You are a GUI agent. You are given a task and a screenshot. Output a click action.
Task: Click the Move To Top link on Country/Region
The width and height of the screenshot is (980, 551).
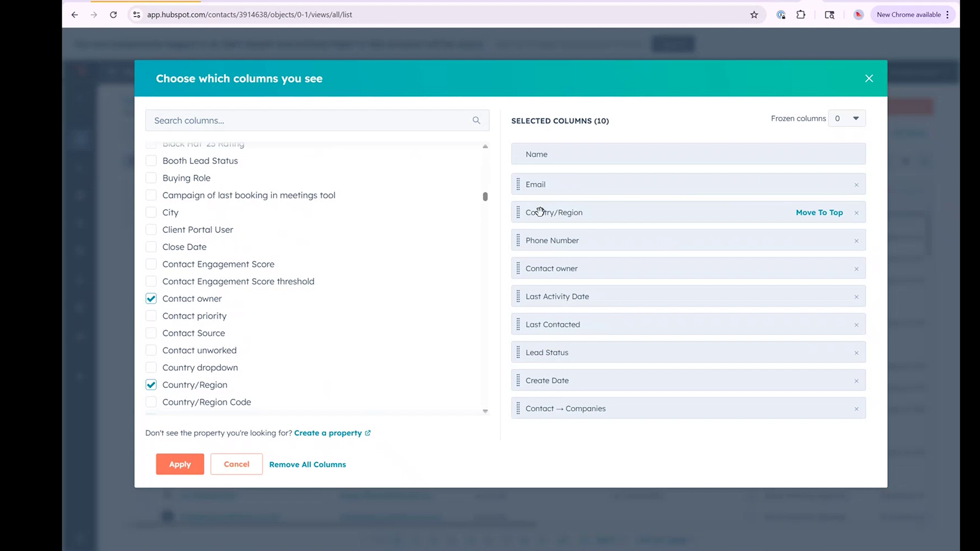pyautogui.click(x=819, y=212)
